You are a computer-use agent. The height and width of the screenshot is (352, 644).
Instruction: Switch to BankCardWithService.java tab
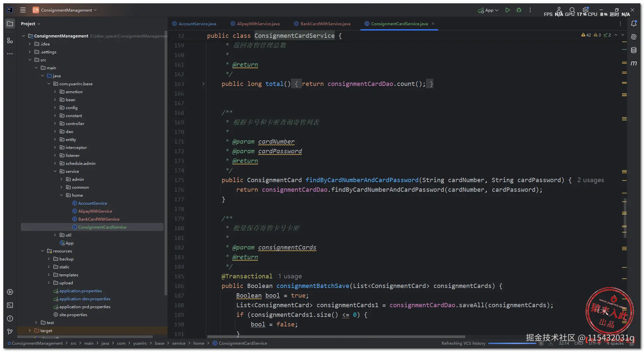[322, 24]
